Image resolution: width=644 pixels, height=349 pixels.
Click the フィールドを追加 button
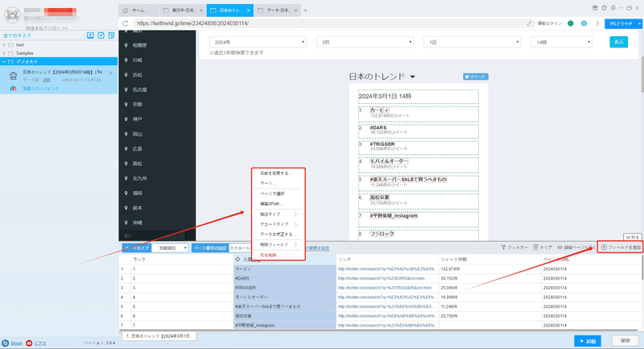point(620,247)
